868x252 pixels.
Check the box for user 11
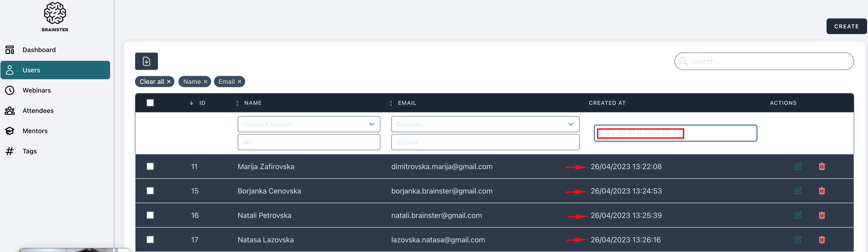click(150, 167)
